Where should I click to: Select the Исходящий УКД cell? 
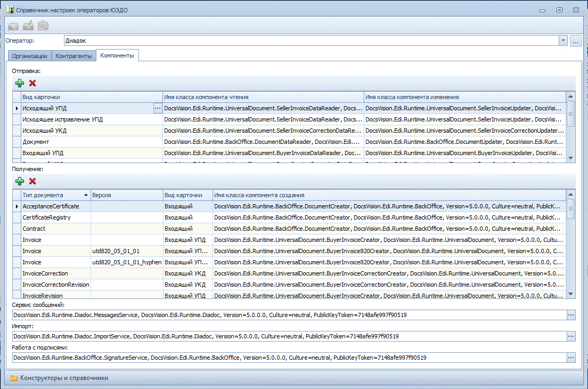click(92, 131)
